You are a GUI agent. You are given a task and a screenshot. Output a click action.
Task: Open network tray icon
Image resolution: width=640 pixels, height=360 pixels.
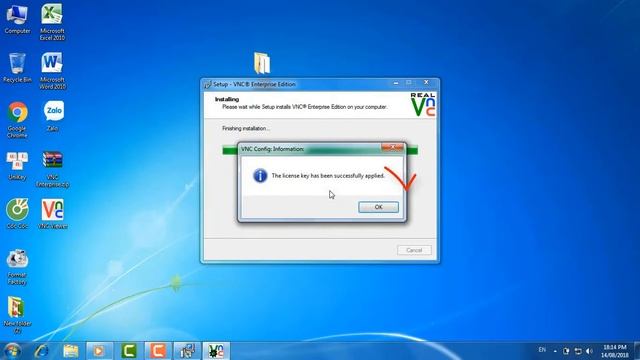pos(578,351)
